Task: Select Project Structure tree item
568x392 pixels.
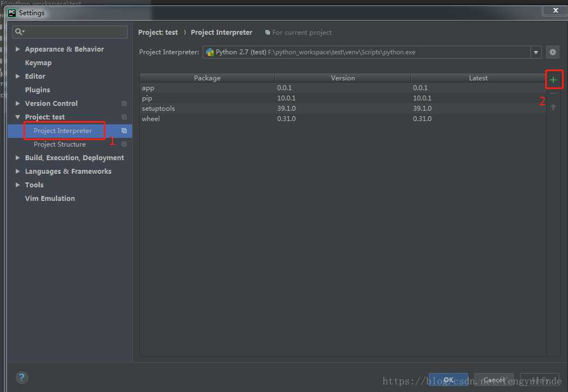Action: click(60, 144)
